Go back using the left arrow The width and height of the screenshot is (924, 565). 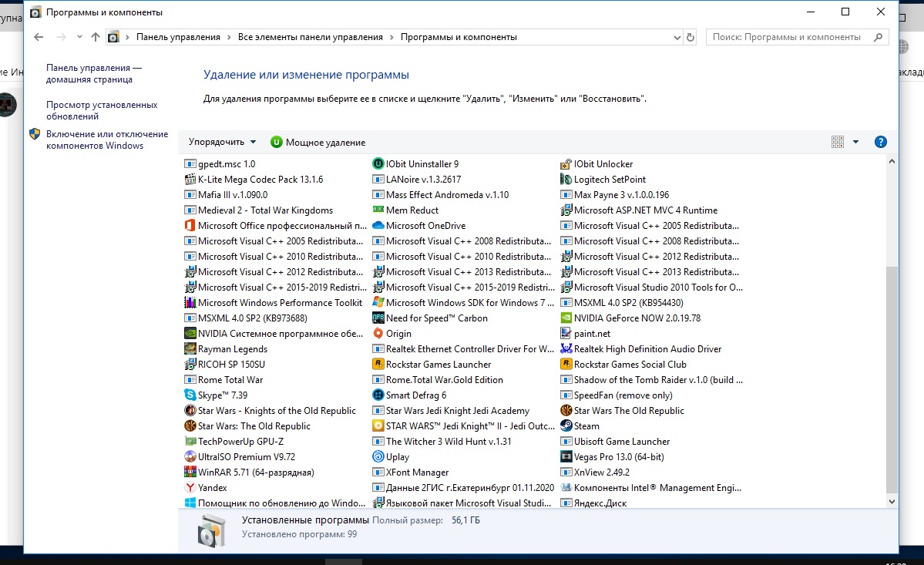39,37
